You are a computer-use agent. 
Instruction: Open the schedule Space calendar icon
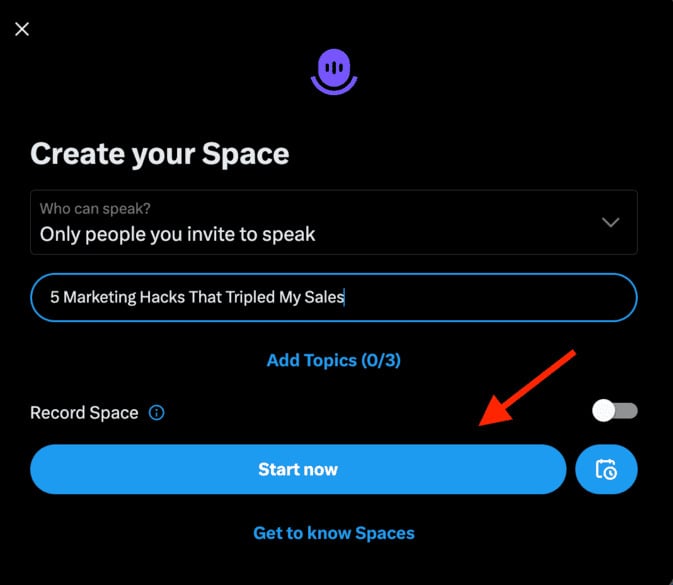point(606,469)
